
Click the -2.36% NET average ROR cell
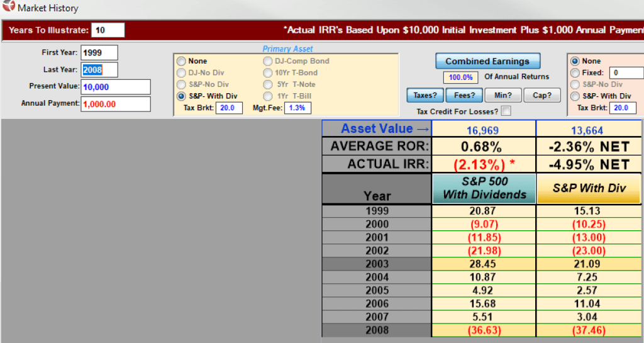pyautogui.click(x=589, y=146)
